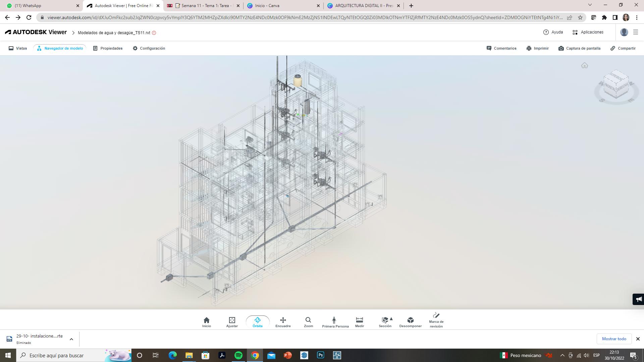Click the Compartir share button

click(623, 48)
